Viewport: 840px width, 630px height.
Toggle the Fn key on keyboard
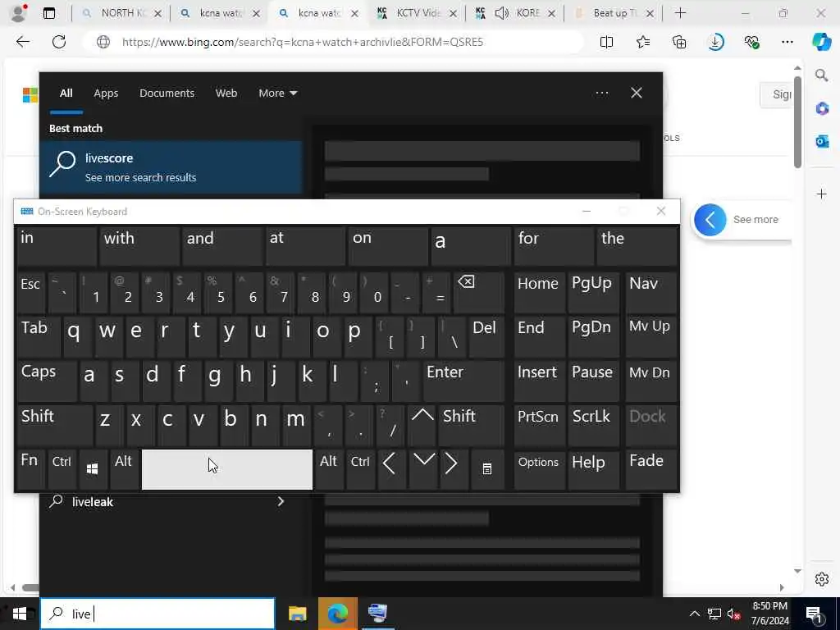[x=30, y=468]
